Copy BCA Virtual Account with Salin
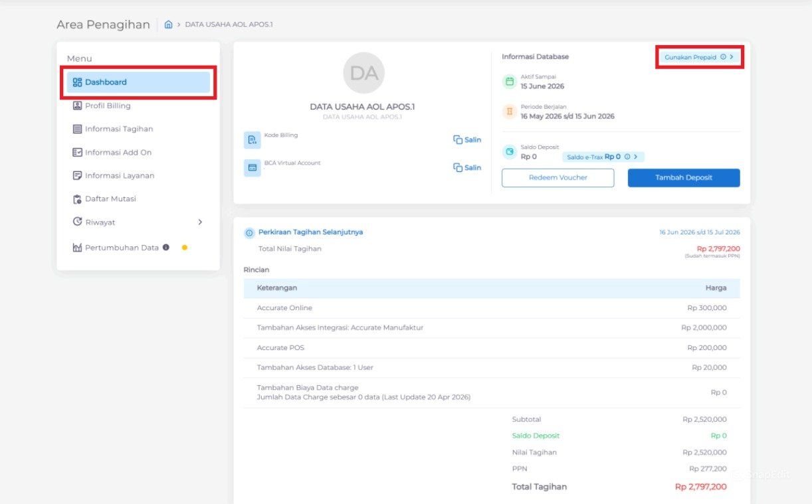 click(467, 168)
